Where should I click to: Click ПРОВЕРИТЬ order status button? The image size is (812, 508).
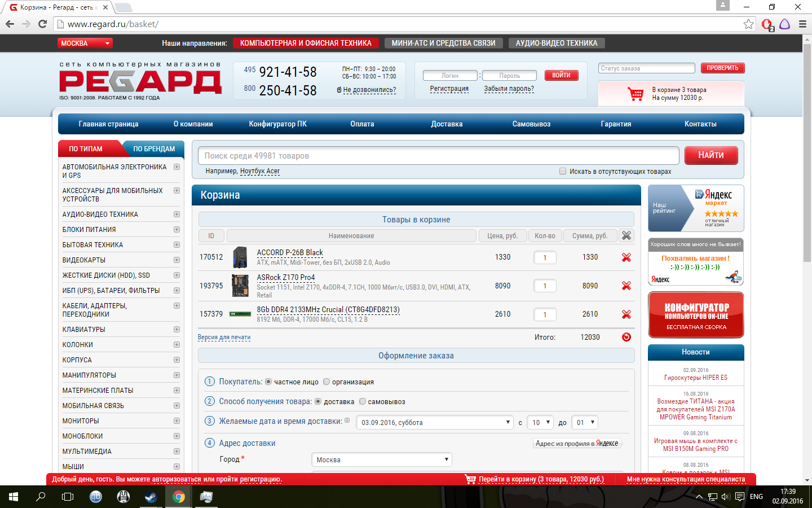pyautogui.click(x=722, y=68)
